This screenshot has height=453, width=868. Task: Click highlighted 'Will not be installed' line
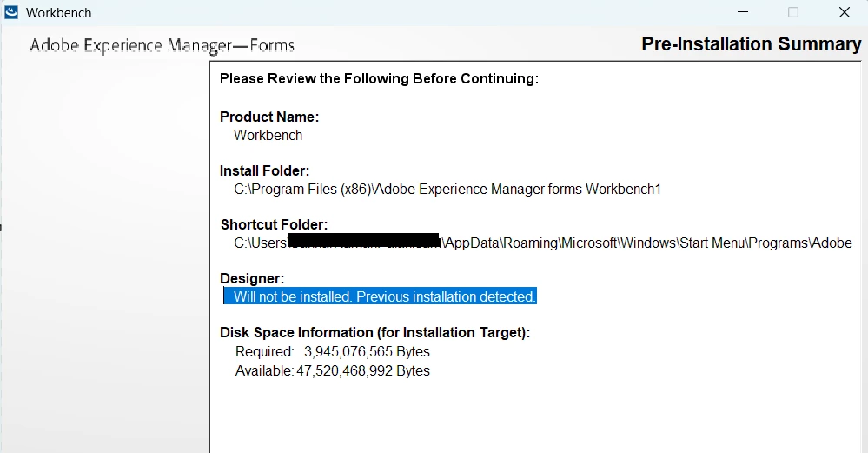tap(381, 296)
